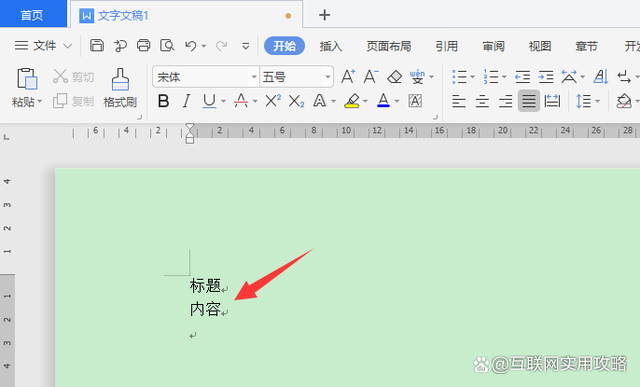Click the Export to PDF icon

coord(120,45)
